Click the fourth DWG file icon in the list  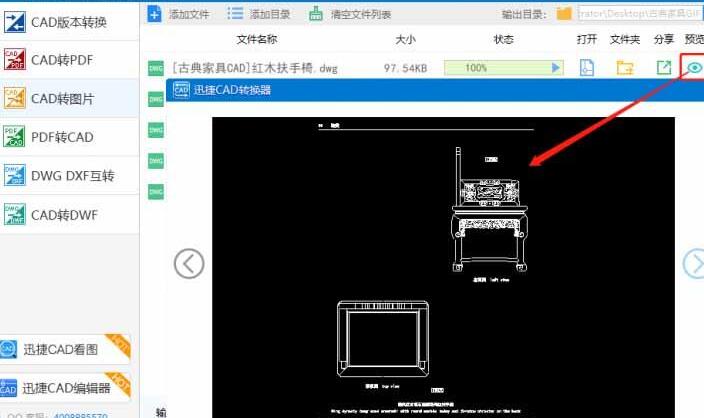click(156, 161)
